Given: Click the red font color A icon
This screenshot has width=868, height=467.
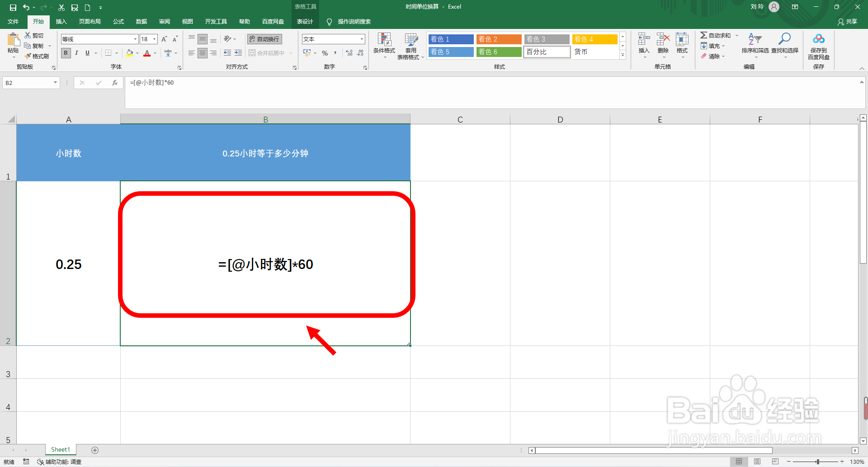Looking at the screenshot, I should [147, 53].
